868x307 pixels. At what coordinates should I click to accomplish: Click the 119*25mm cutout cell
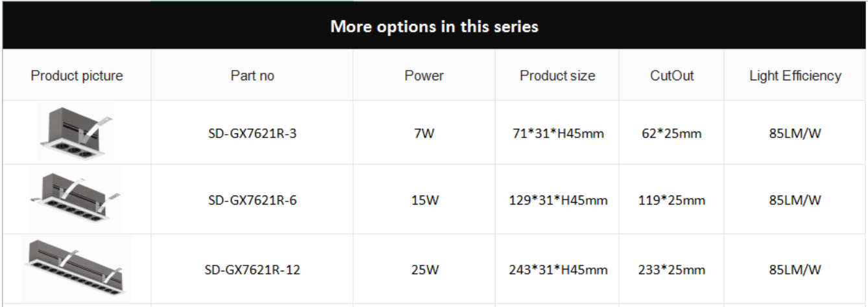coord(671,200)
